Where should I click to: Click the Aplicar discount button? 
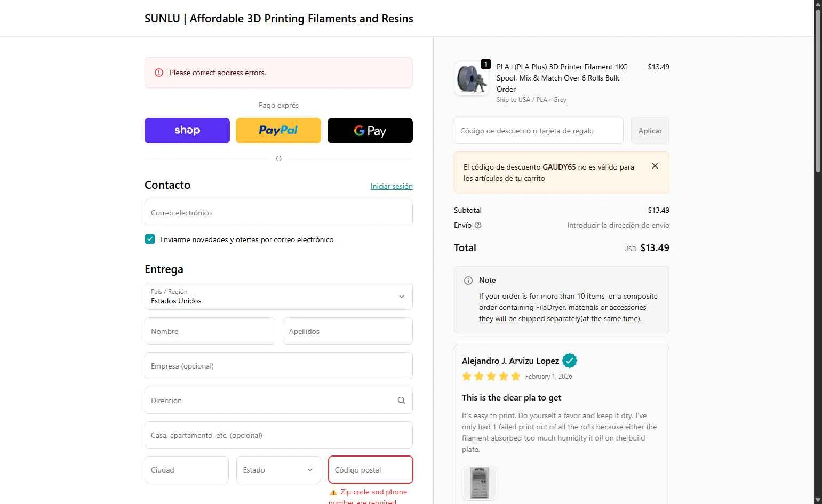pos(650,131)
